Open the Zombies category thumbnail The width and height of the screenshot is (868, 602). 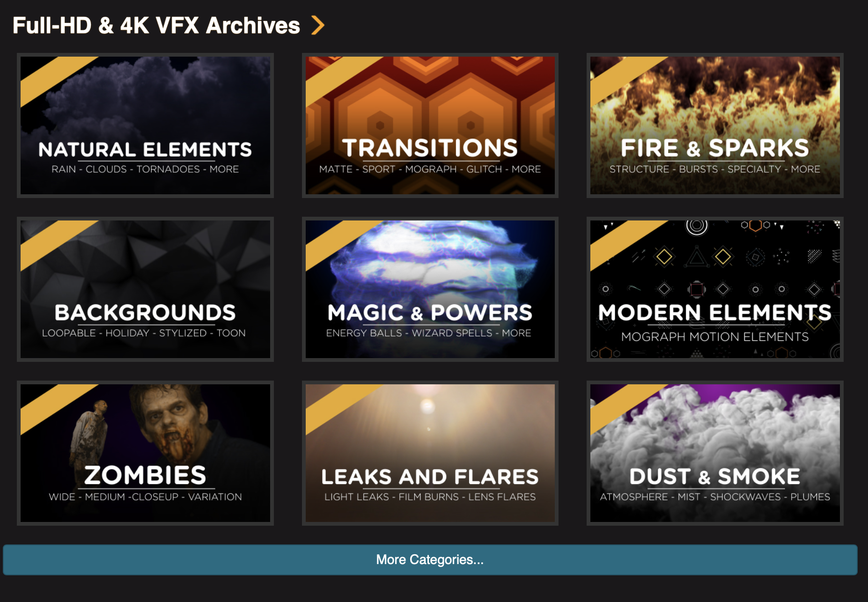pyautogui.click(x=145, y=453)
